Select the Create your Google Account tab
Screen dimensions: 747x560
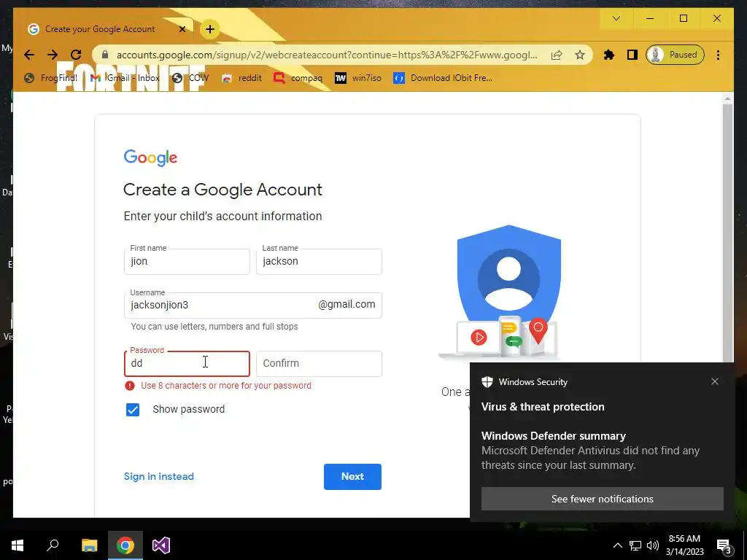108,29
